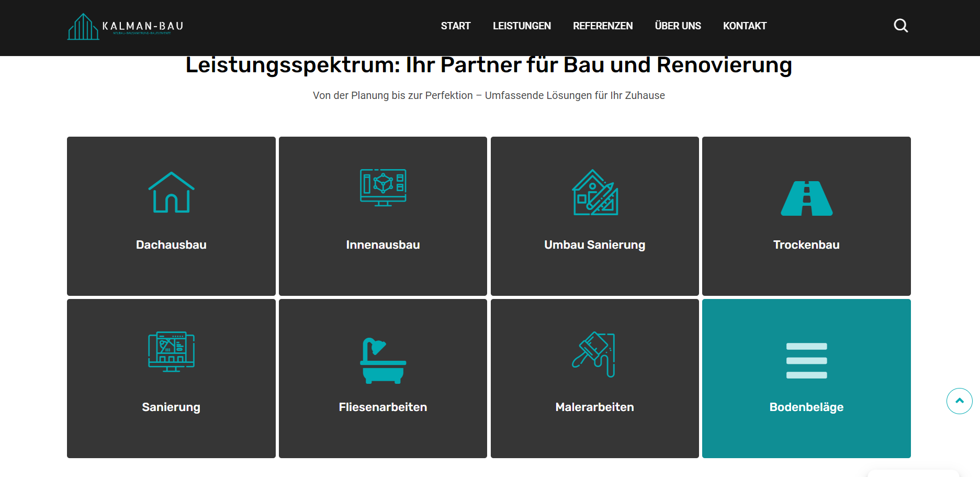Click the monitor icon above Innenausbau
Image resolution: width=980 pixels, height=477 pixels.
[383, 188]
